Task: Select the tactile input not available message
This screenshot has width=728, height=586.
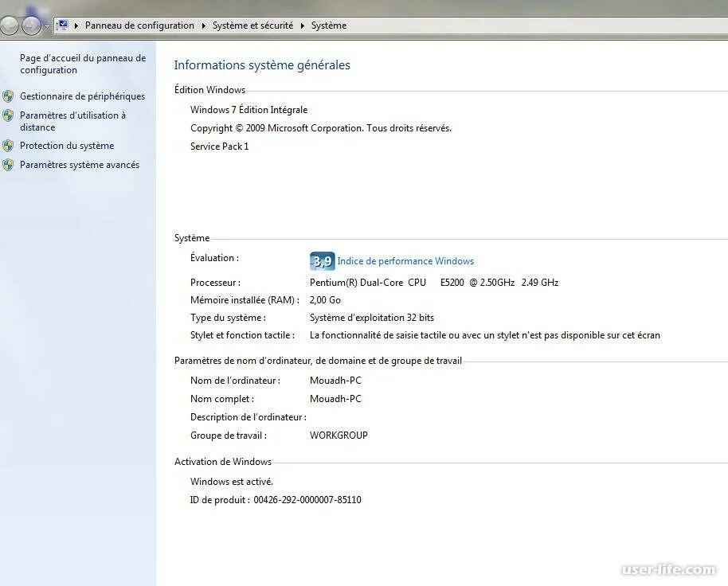Action: click(x=485, y=335)
